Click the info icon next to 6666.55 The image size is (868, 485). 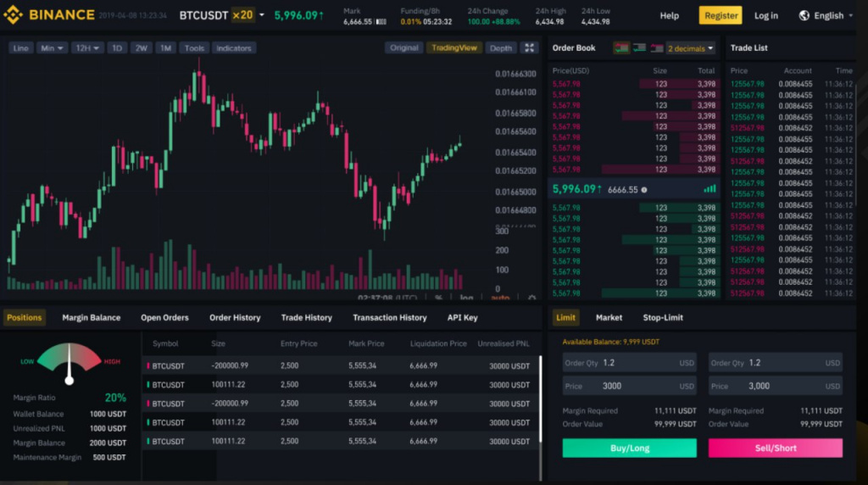tap(644, 190)
